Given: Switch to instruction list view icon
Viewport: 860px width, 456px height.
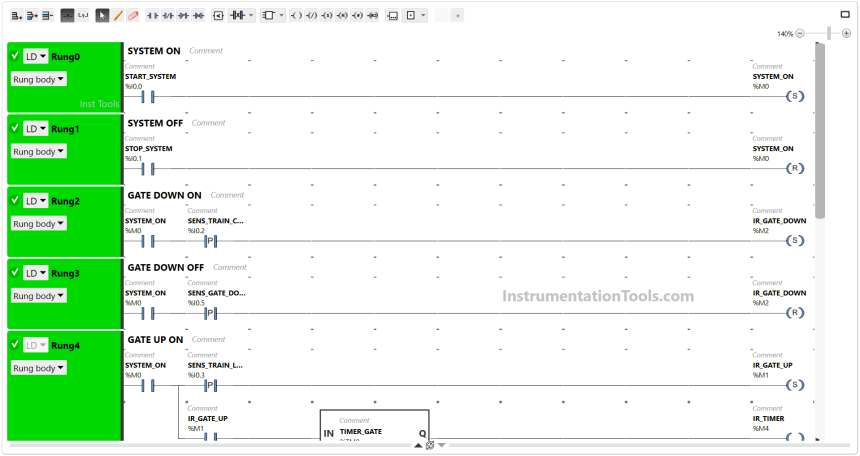Looking at the screenshot, I should 83,15.
